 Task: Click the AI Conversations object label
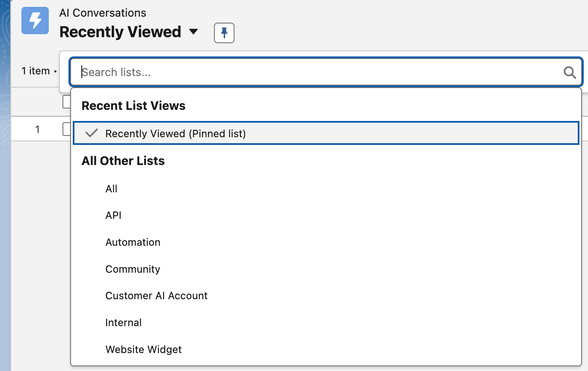pyautogui.click(x=103, y=13)
